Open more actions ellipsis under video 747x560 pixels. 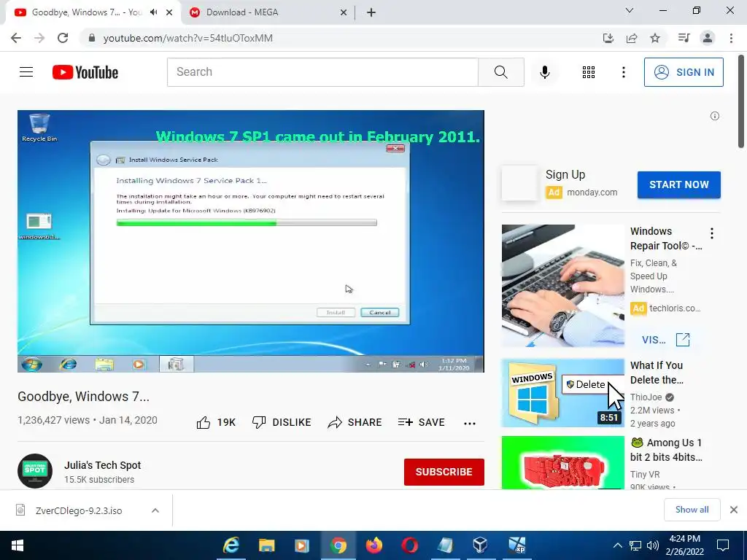[470, 424]
